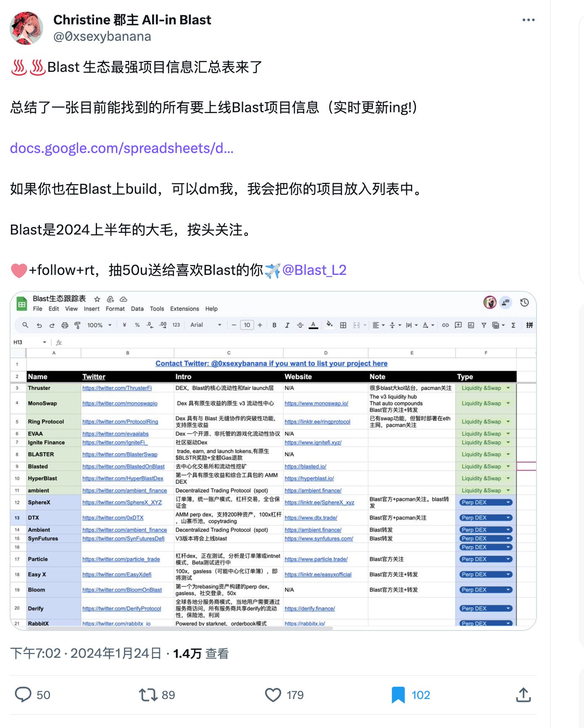Open the Data menu in Sheets

[x=137, y=309]
